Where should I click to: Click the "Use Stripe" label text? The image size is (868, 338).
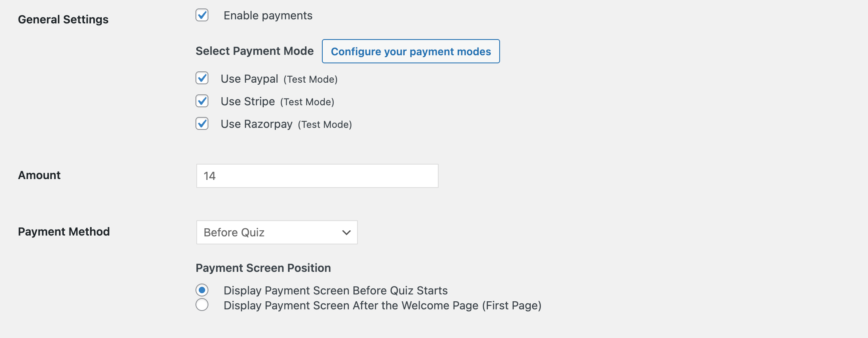pos(248,101)
